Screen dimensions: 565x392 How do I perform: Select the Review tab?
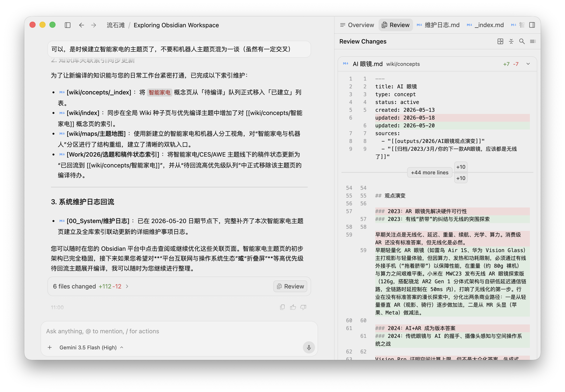tap(395, 25)
